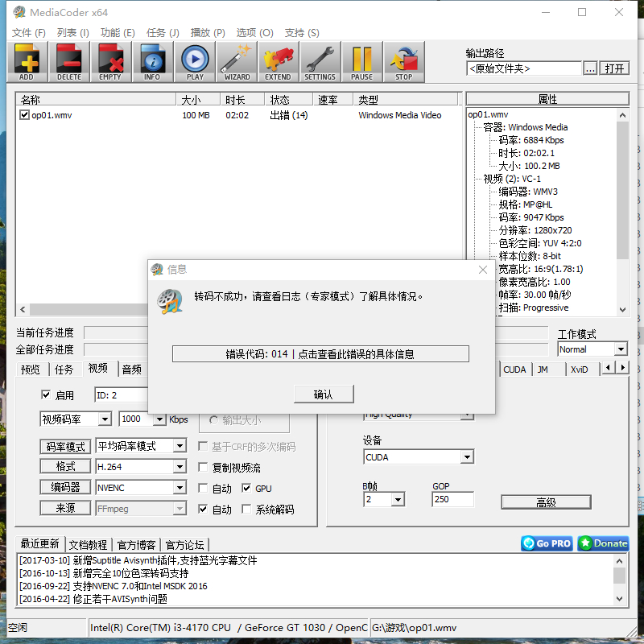Enable the 系统解码 checkbox
Viewport: 644px width, 644px height.
[246, 510]
